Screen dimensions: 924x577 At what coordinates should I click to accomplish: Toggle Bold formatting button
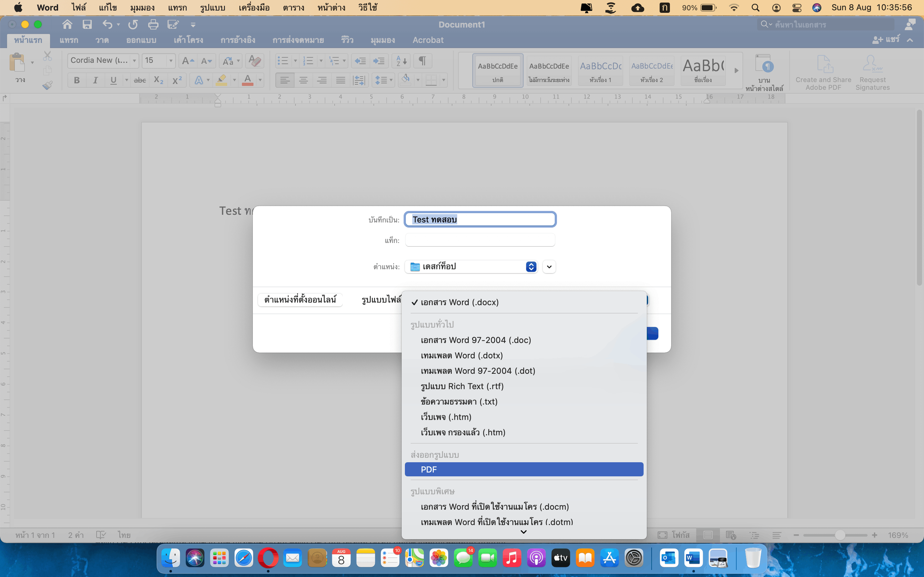pyautogui.click(x=77, y=80)
